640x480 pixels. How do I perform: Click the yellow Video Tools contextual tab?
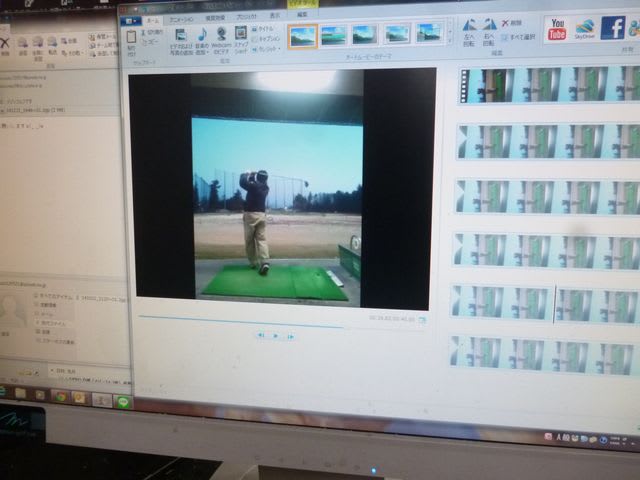click(x=302, y=3)
